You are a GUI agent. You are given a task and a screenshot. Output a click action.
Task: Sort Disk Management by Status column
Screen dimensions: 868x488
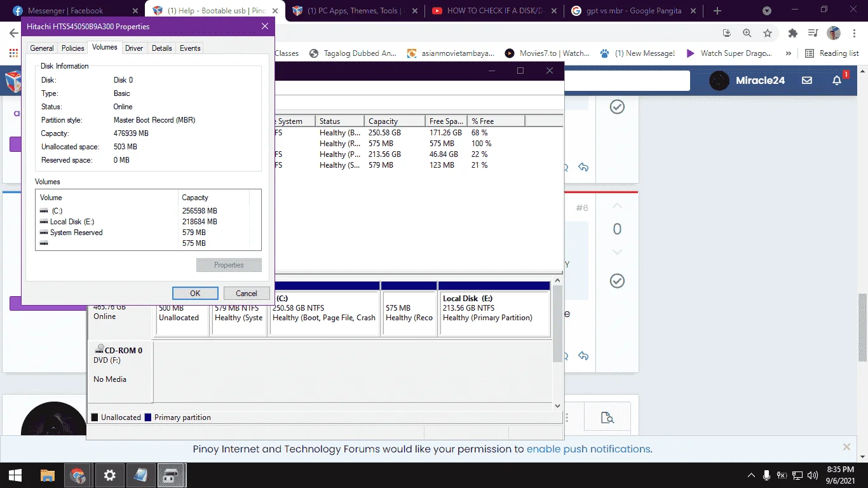tap(340, 121)
